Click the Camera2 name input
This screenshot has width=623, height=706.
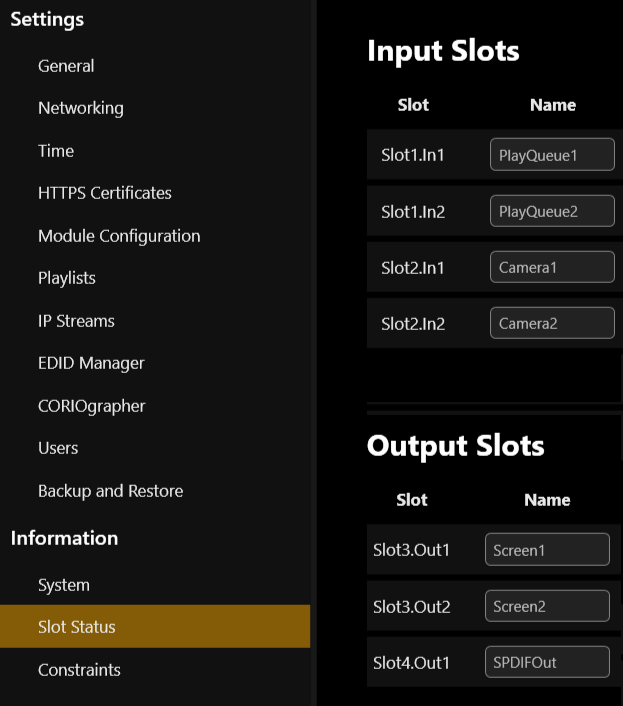pyautogui.click(x=552, y=323)
